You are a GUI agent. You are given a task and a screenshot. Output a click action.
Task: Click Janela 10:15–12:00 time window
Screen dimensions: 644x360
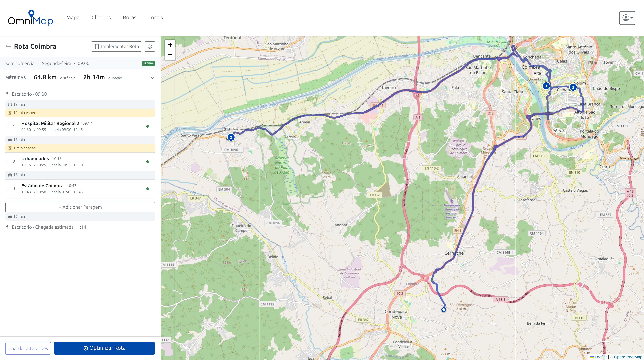click(x=66, y=165)
